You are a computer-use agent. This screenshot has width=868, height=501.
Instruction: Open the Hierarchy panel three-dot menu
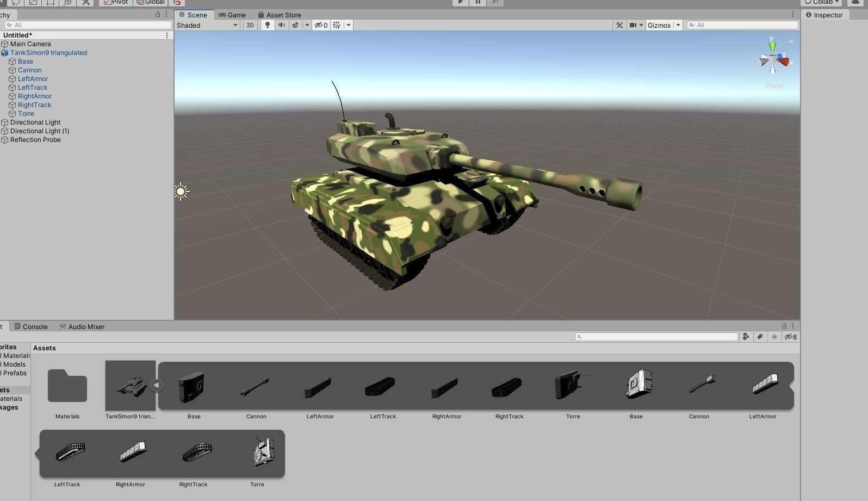coord(166,15)
